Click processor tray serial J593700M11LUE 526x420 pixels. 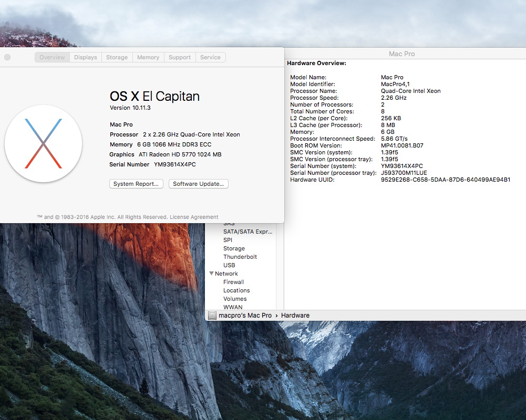pyautogui.click(x=404, y=173)
